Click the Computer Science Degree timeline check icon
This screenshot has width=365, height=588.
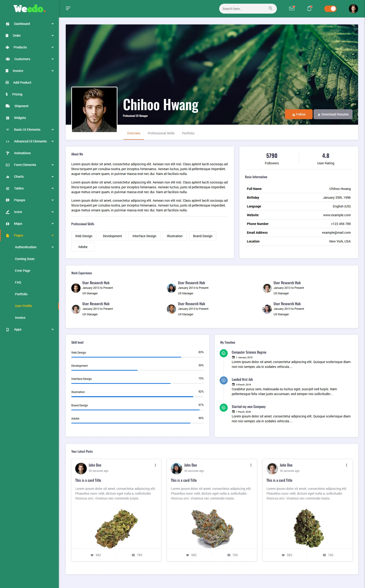224,353
